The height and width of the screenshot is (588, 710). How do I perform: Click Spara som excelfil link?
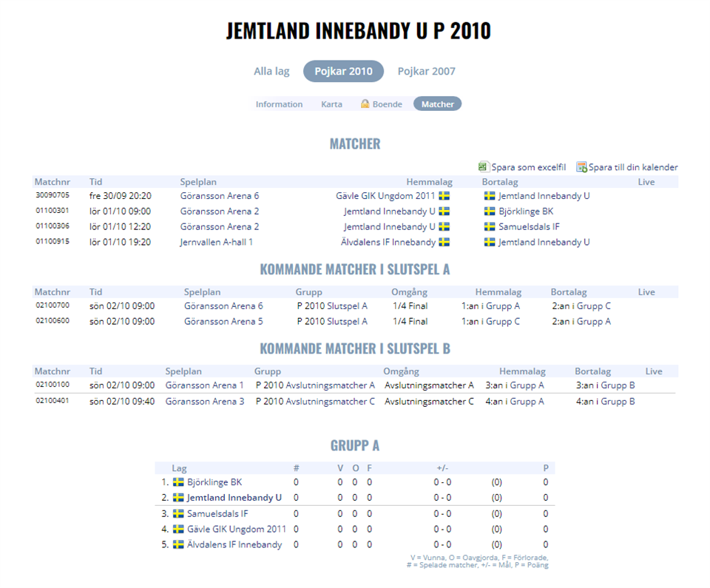point(528,167)
